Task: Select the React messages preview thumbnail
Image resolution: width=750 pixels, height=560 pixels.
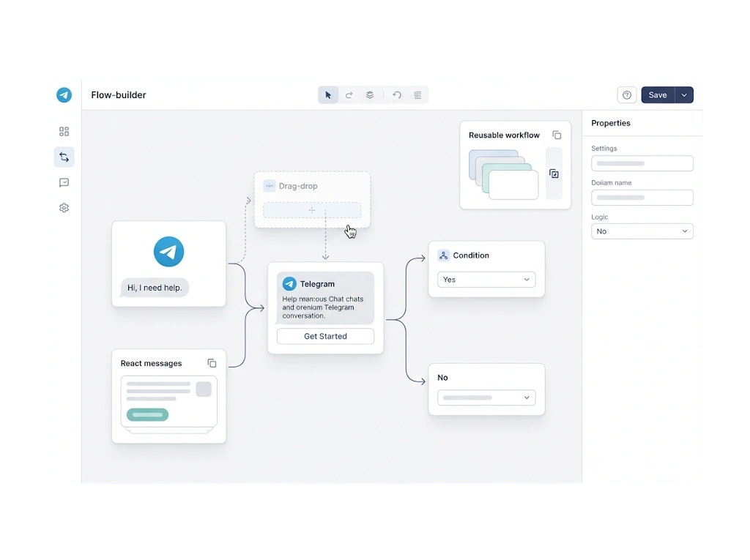Action: click(x=169, y=405)
